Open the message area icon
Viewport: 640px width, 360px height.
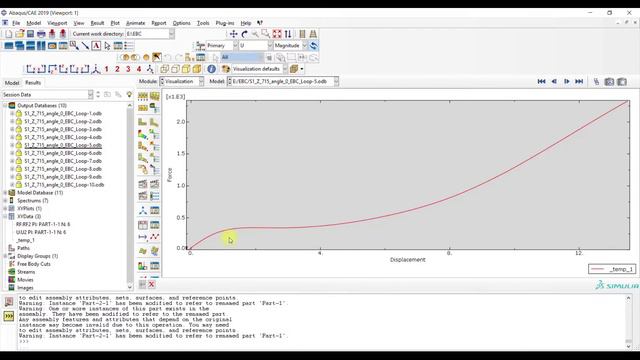pos(9,302)
